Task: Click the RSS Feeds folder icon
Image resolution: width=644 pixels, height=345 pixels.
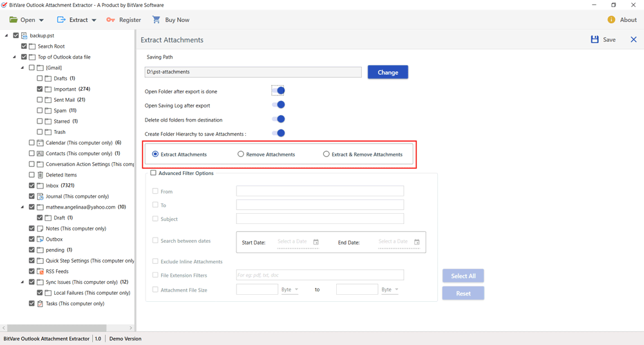Action: pyautogui.click(x=40, y=272)
